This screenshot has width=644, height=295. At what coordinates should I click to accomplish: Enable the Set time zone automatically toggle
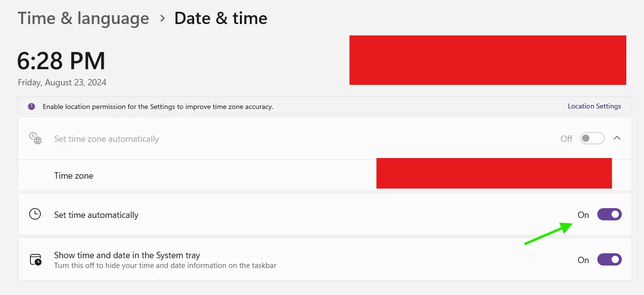pos(592,138)
